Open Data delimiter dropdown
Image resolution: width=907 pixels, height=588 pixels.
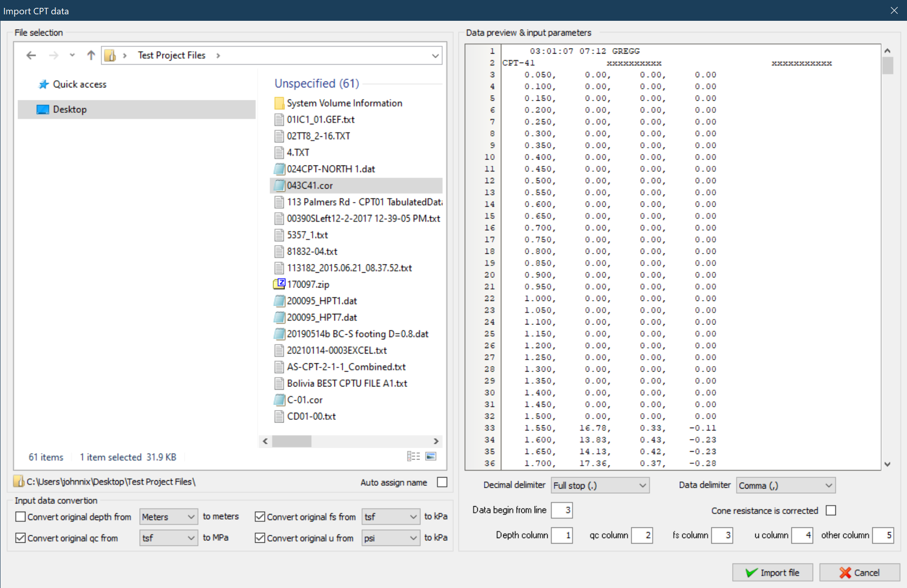(x=785, y=485)
